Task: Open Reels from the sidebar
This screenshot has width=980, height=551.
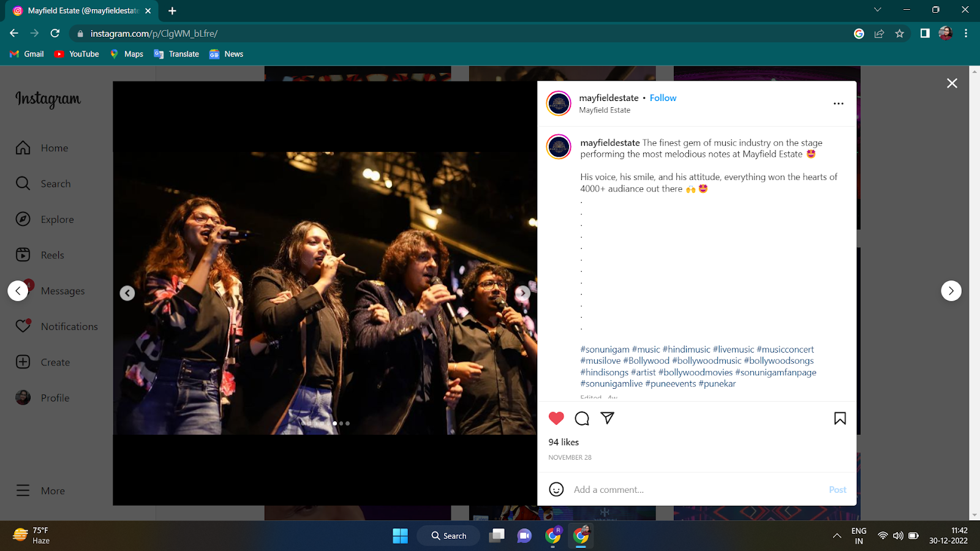Action: point(40,255)
